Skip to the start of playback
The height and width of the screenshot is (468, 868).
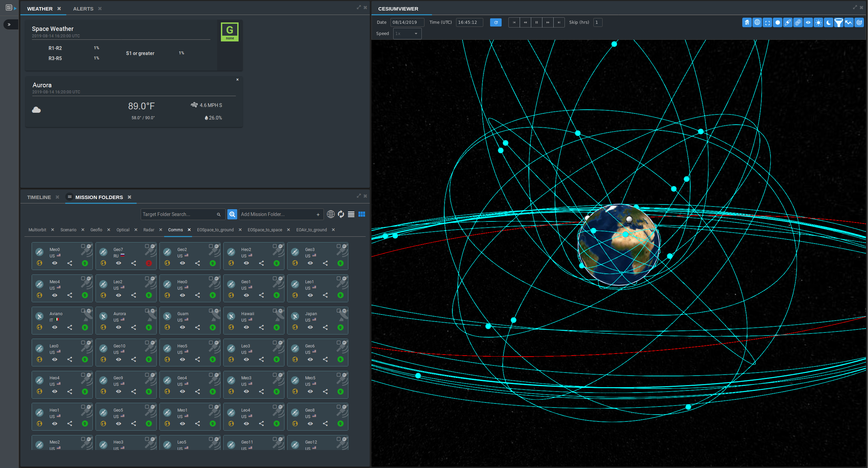click(x=514, y=22)
